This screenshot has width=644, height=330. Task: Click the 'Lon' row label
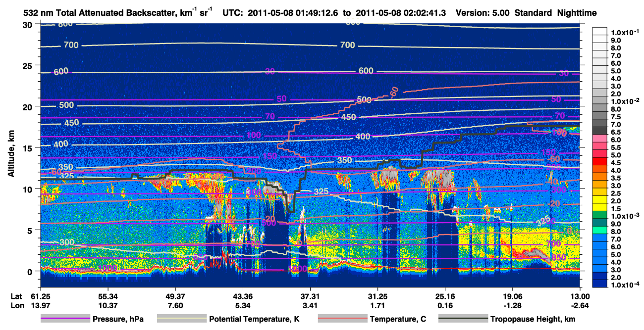[17, 305]
